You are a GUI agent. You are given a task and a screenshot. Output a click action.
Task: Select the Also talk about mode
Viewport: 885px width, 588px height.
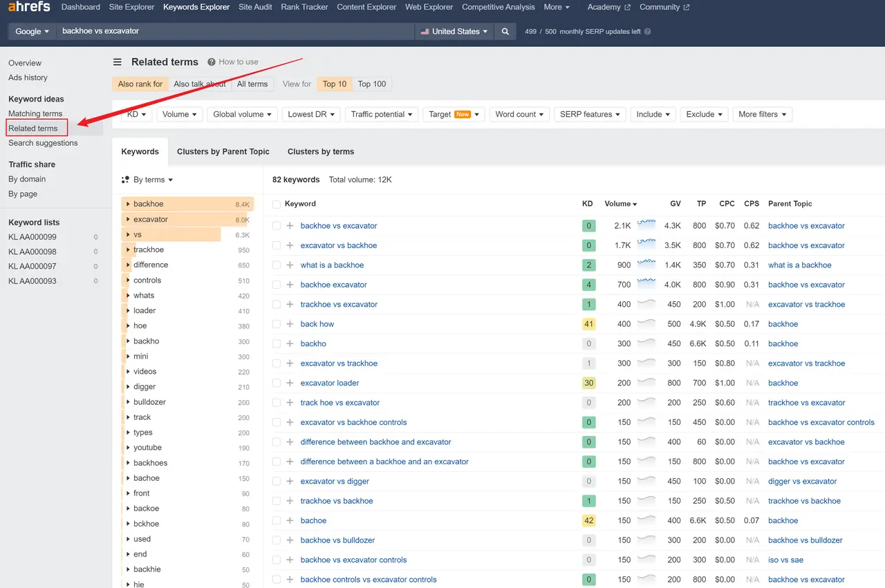(200, 84)
